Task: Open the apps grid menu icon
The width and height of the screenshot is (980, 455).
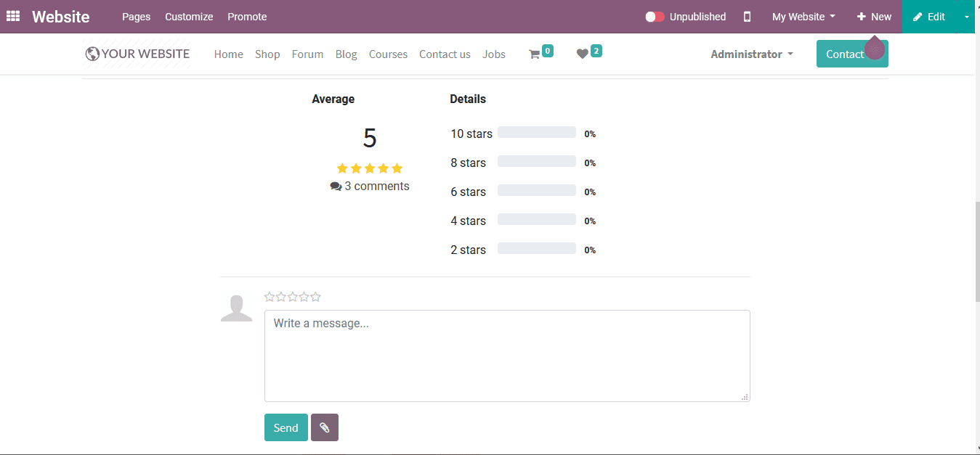Action: [13, 16]
